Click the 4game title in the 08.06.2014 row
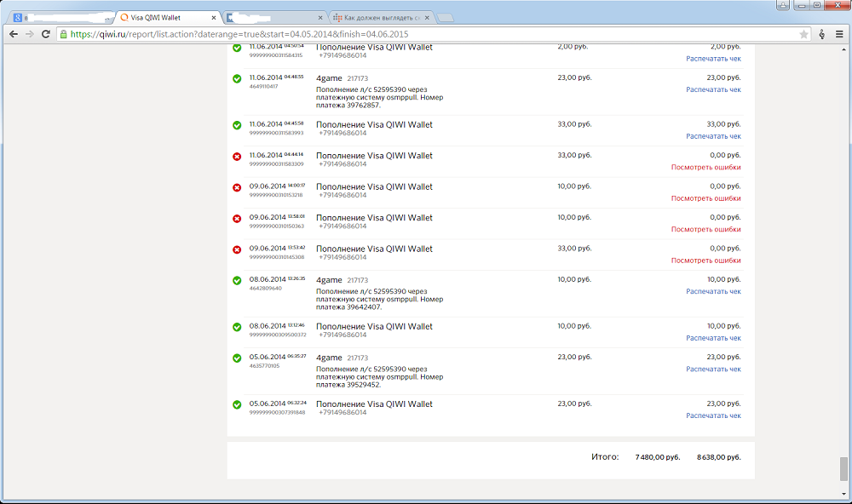852x504 pixels. 329,280
